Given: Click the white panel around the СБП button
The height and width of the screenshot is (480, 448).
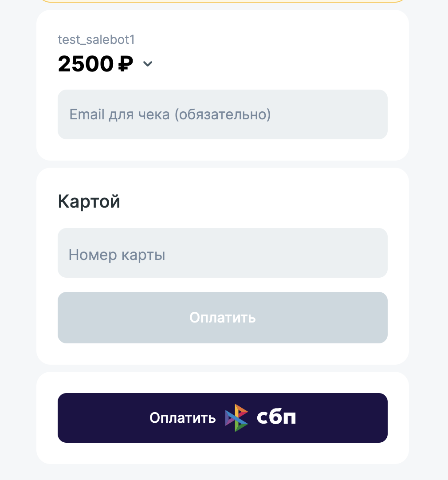Looking at the screenshot, I should pyautogui.click(x=222, y=453).
